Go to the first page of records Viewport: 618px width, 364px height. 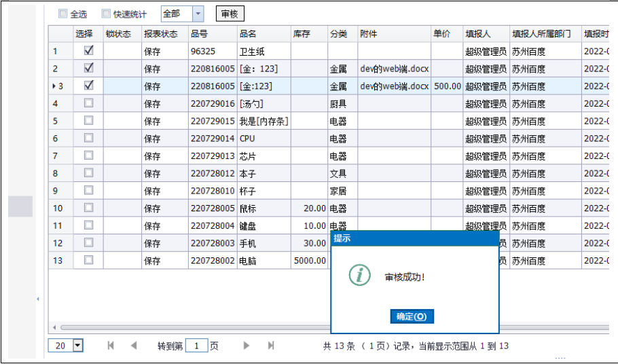(x=111, y=346)
